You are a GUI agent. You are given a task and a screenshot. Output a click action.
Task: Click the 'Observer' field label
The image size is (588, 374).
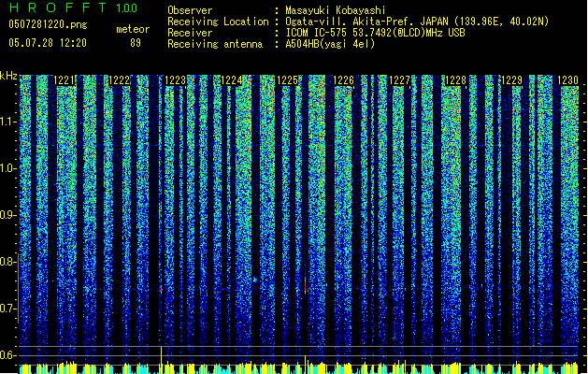(x=190, y=10)
